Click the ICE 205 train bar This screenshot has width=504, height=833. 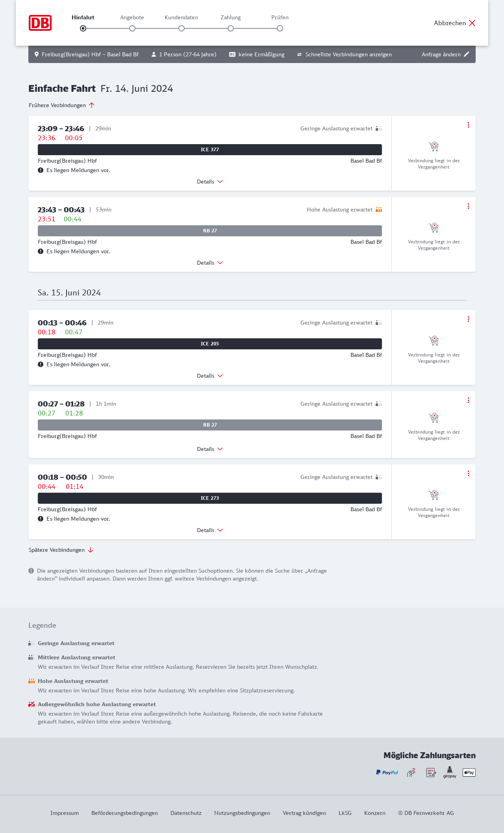(x=210, y=344)
